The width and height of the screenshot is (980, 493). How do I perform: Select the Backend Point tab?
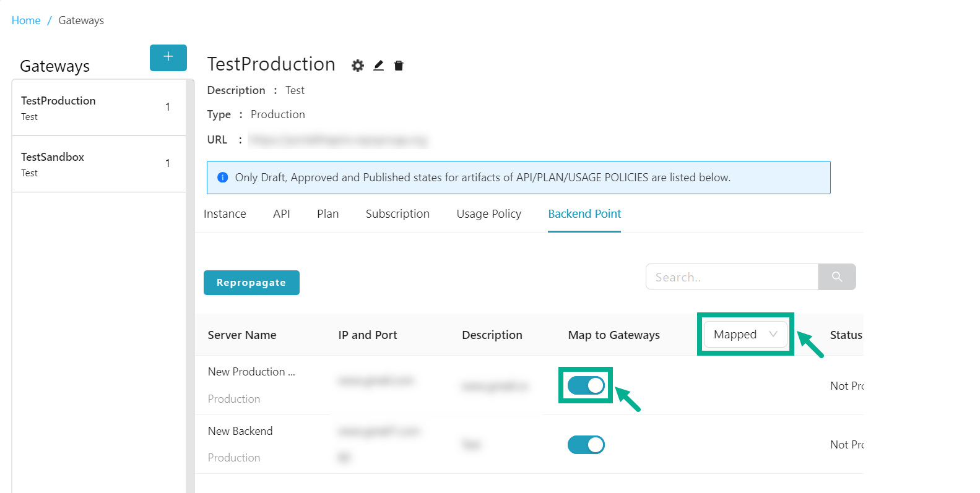pyautogui.click(x=584, y=214)
